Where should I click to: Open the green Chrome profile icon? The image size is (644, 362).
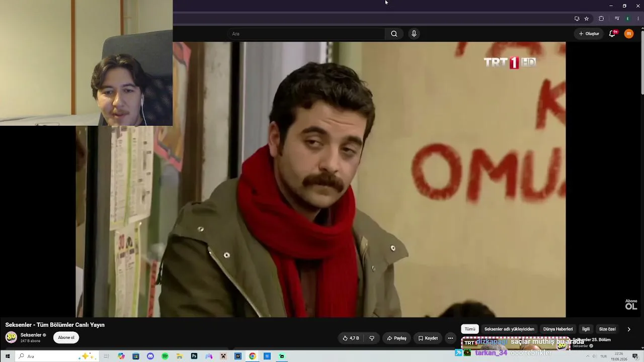(627, 19)
